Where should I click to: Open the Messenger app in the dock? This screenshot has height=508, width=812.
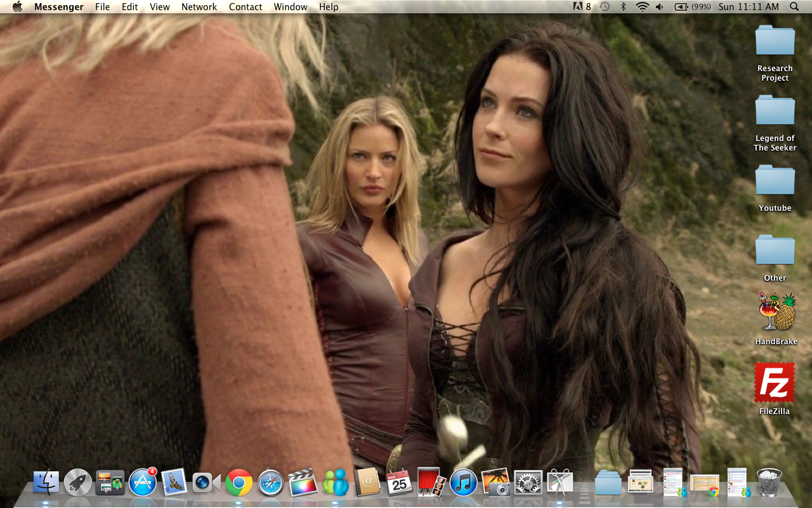click(336, 483)
